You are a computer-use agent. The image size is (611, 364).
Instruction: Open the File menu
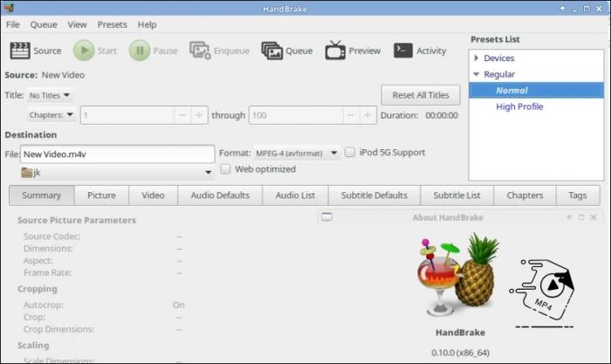[x=13, y=24]
